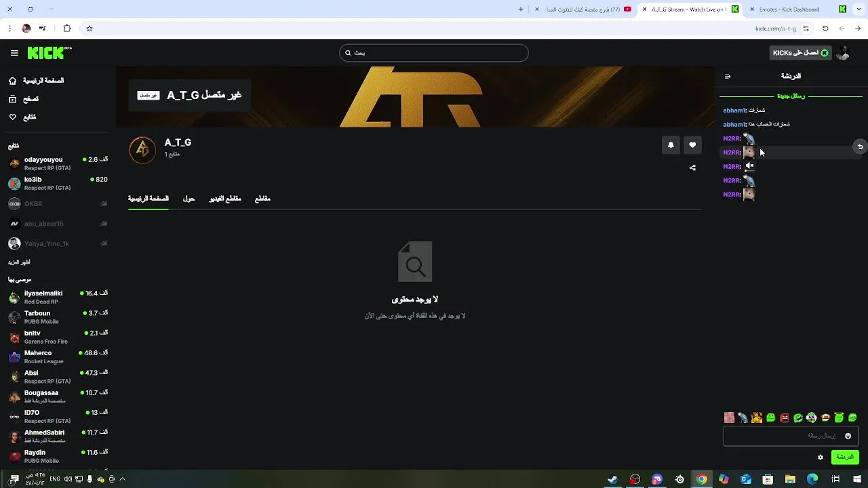The image size is (868, 488).
Task: Bookmark this page with the star icon
Action: click(x=89, y=28)
